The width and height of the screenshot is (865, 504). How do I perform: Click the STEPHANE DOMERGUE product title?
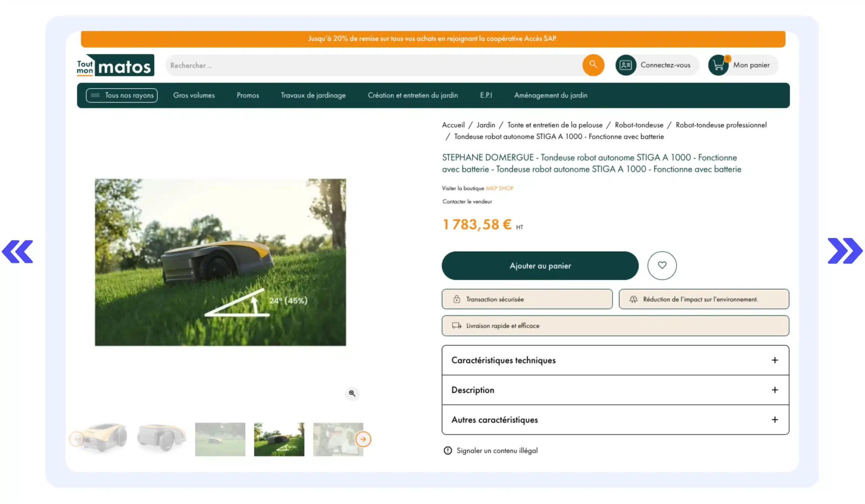[591, 163]
